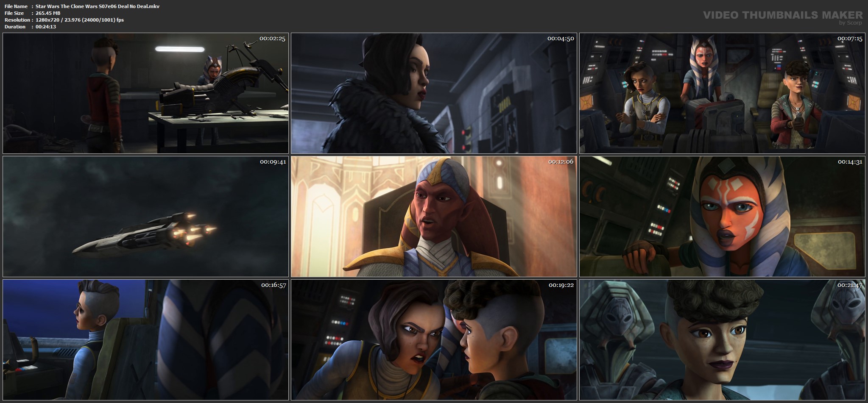Select the thumbnail at 00:02:25
This screenshot has height=403, width=868.
coord(145,93)
